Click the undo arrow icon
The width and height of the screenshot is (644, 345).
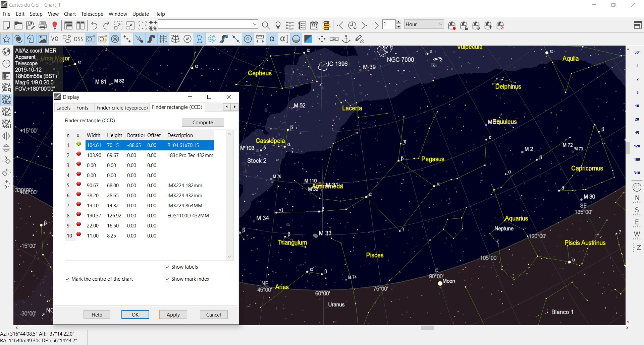[x=94, y=25]
